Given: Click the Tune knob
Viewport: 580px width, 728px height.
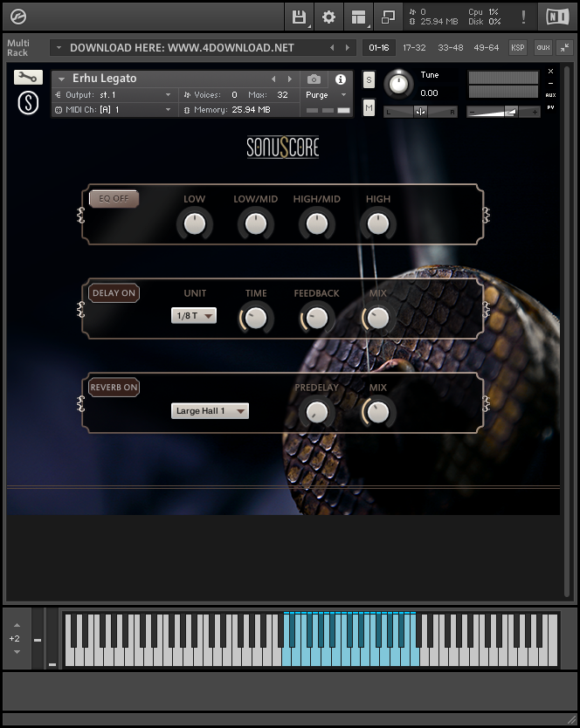Looking at the screenshot, I should pos(398,84).
